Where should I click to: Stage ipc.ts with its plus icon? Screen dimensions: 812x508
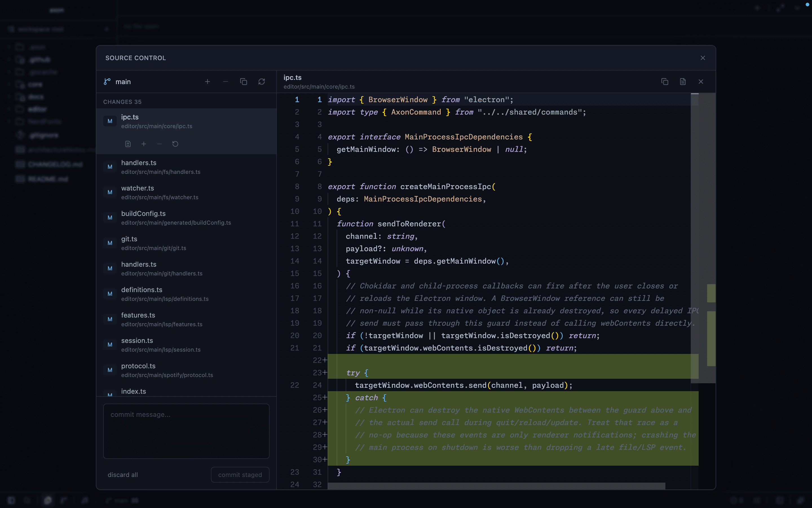coord(144,144)
